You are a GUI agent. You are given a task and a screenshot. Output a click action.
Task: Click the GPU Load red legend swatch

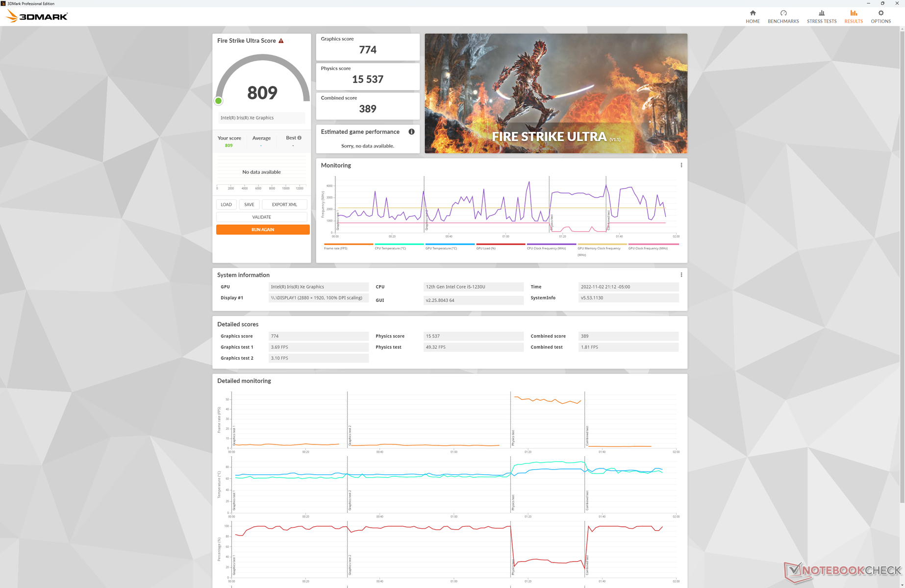pyautogui.click(x=501, y=244)
